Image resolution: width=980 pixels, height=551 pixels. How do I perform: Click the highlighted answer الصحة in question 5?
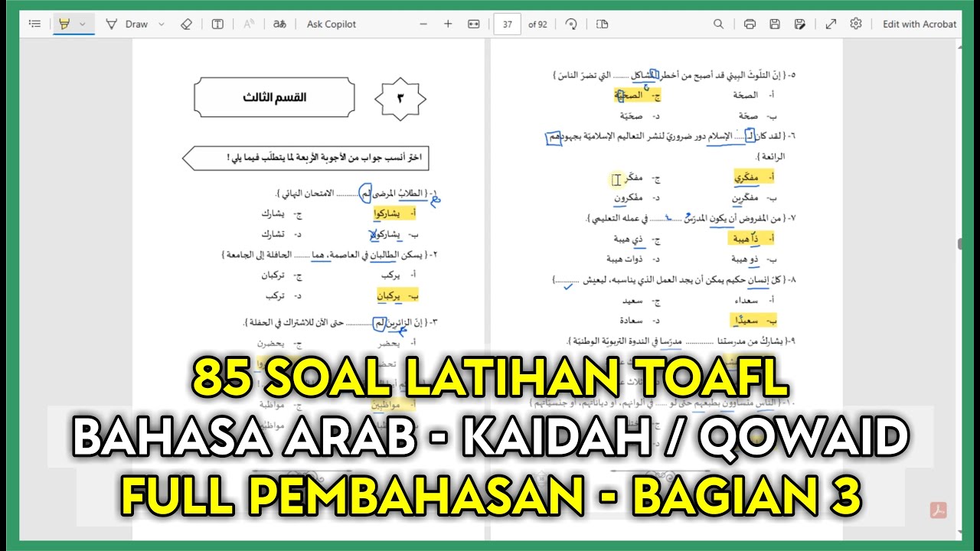click(636, 96)
